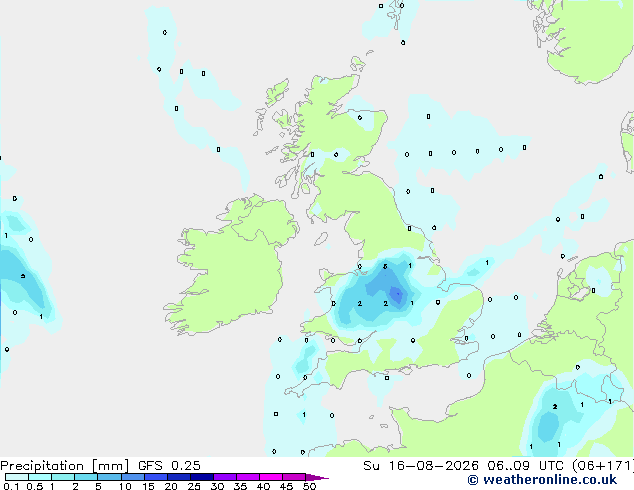Click the '35' legend scale label
634x490 pixels.
[240, 486]
